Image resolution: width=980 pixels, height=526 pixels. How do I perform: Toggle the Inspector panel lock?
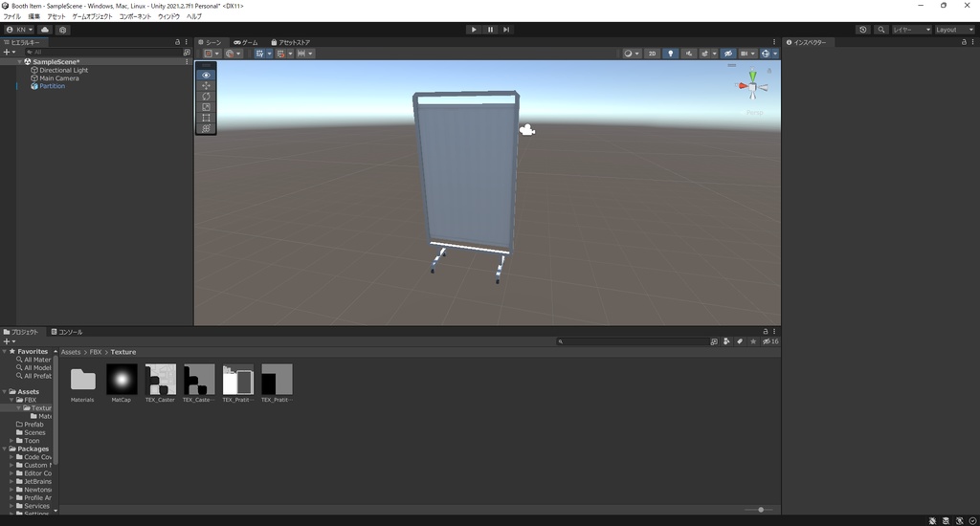click(x=964, y=42)
